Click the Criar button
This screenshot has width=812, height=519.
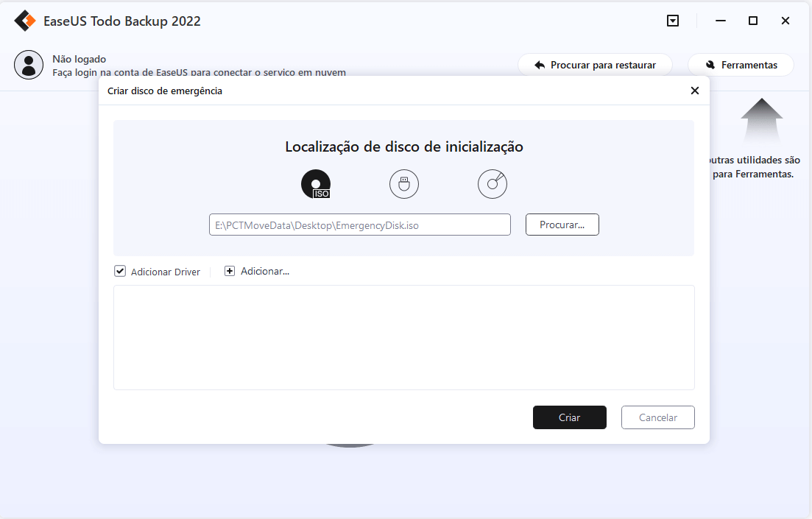click(570, 417)
